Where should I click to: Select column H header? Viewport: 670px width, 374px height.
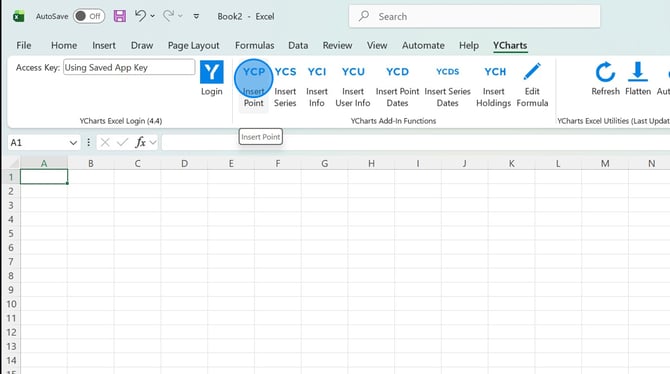coord(371,163)
